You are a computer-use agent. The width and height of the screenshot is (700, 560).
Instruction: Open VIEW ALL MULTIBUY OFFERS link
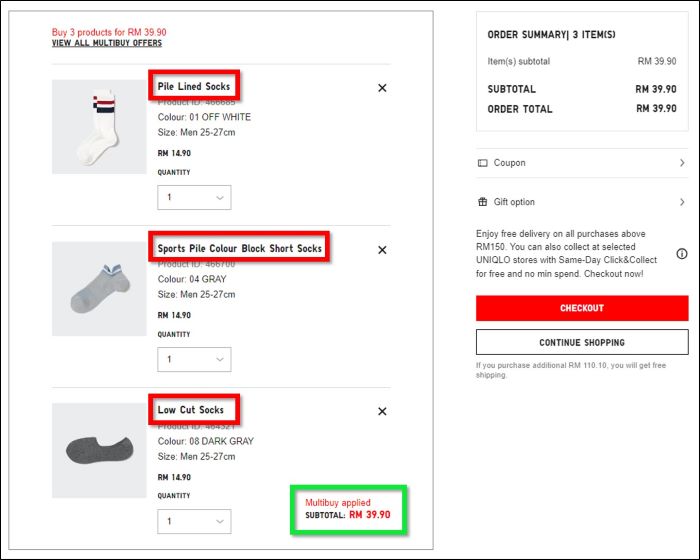[107, 43]
